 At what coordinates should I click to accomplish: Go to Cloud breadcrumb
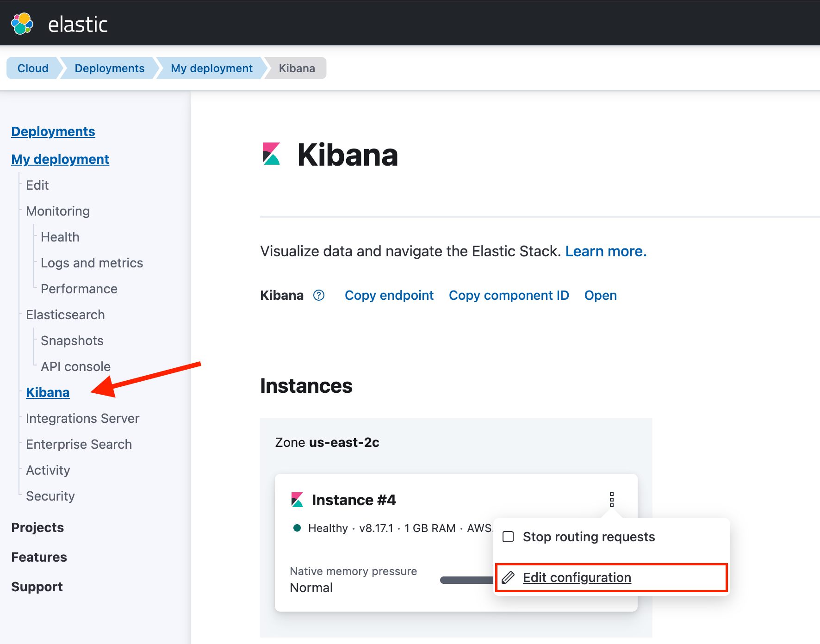(33, 68)
